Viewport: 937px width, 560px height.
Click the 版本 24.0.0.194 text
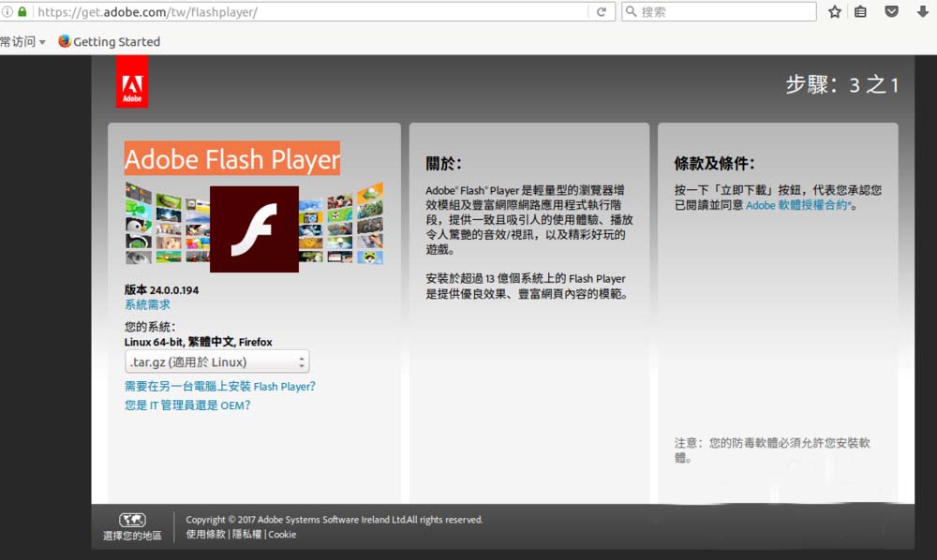[161, 290]
